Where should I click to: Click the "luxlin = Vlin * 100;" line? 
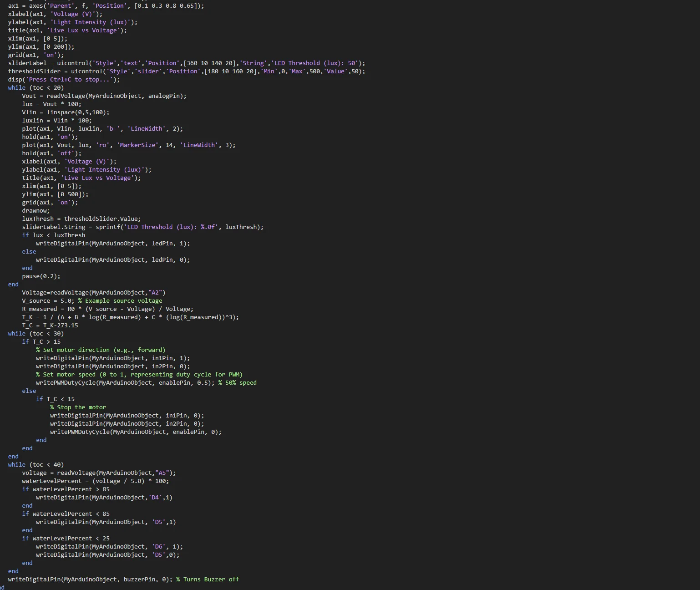click(57, 121)
